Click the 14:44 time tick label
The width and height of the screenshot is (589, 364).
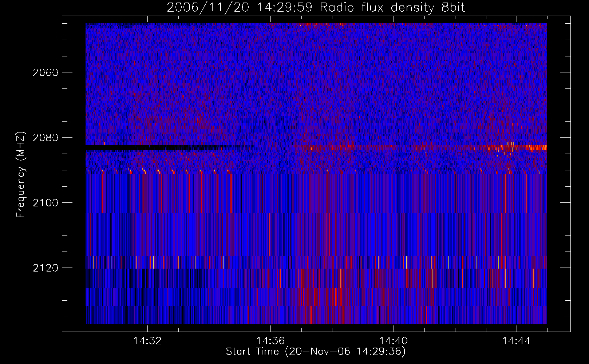(x=517, y=341)
